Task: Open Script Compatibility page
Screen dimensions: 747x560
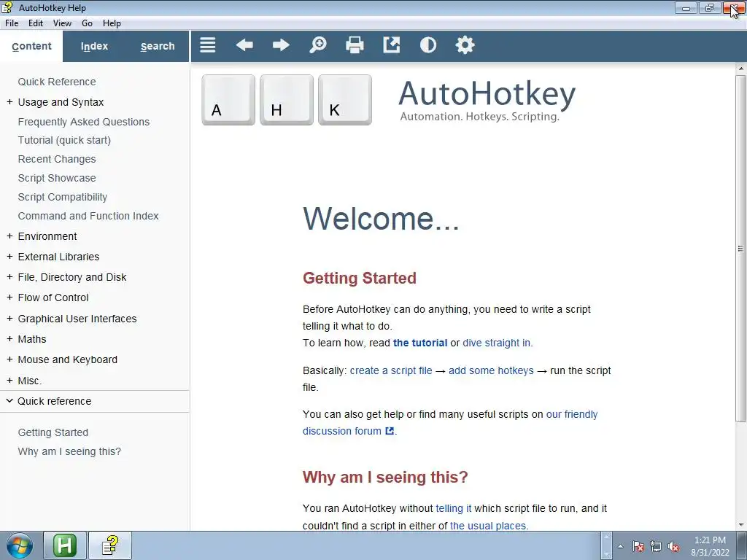Action: tap(63, 197)
